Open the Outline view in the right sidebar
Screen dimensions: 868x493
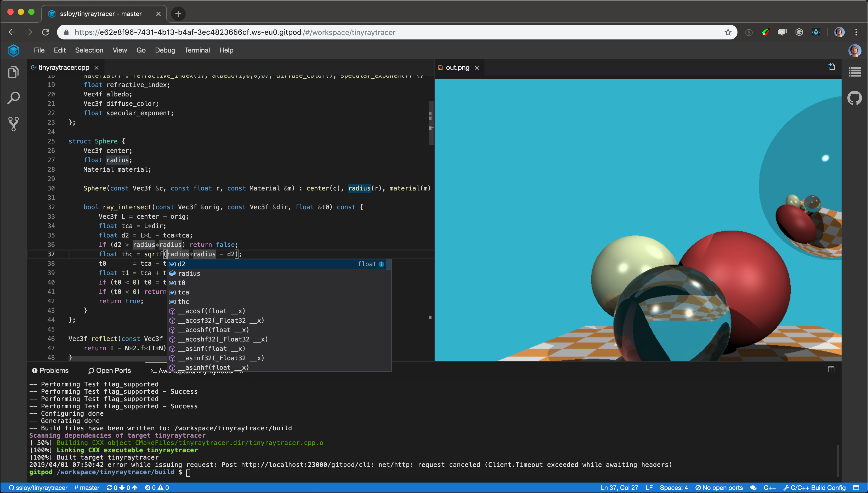pos(855,72)
